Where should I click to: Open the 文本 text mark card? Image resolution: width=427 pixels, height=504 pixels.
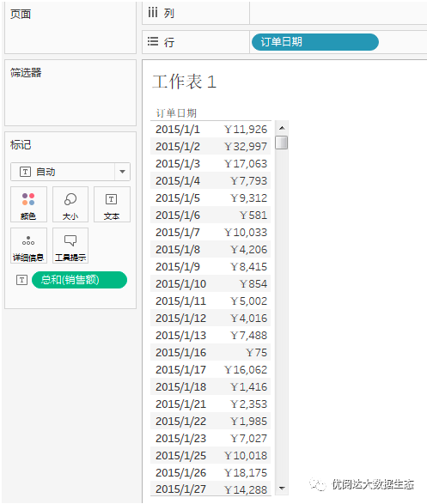112,204
